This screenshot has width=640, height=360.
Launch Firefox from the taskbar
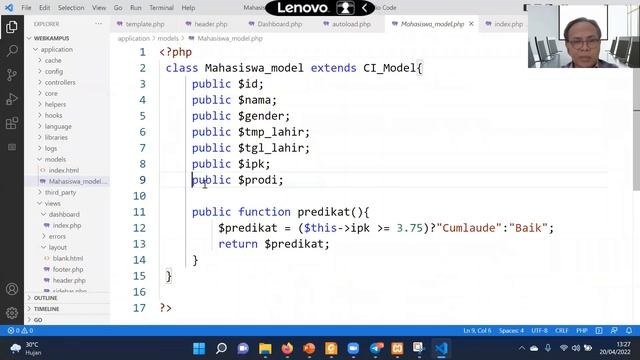287,348
